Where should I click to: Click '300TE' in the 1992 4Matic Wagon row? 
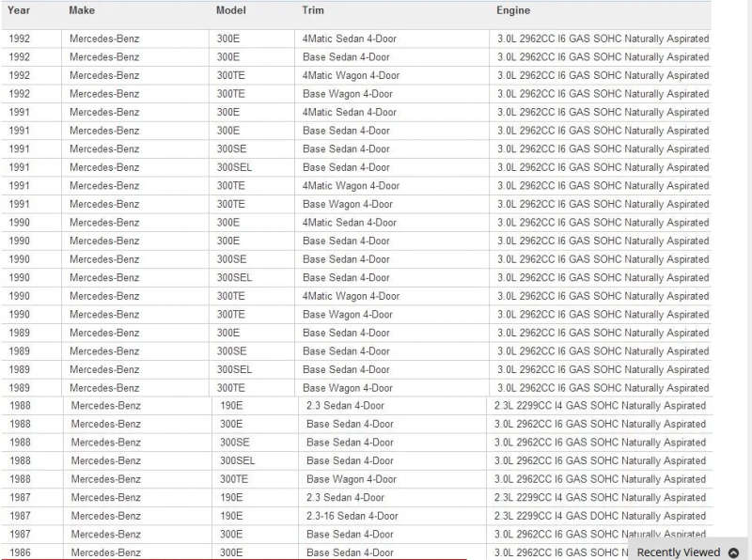click(x=230, y=76)
